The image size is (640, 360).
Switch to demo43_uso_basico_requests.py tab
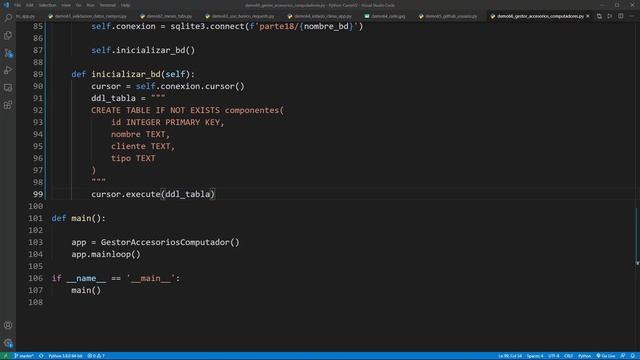(241, 16)
